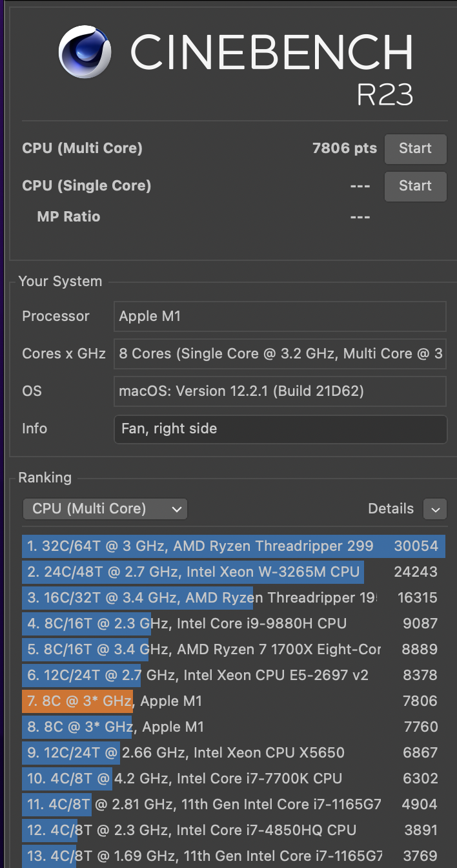Select highlighted orange row 7 Apple M1
Image resolution: width=457 pixels, height=868 pixels.
[x=234, y=701]
